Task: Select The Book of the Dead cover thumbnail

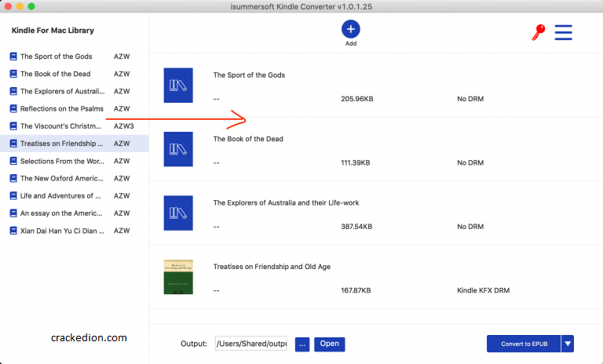Action: [178, 149]
